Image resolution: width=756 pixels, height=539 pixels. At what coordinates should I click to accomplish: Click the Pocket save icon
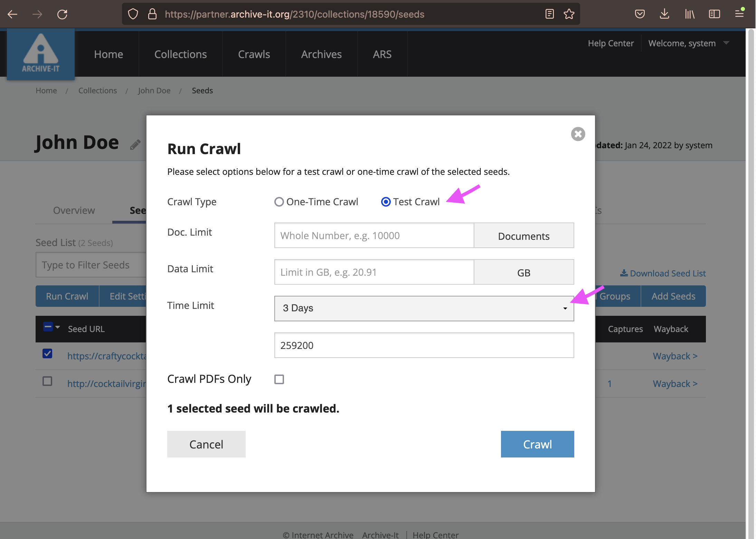[x=640, y=14]
